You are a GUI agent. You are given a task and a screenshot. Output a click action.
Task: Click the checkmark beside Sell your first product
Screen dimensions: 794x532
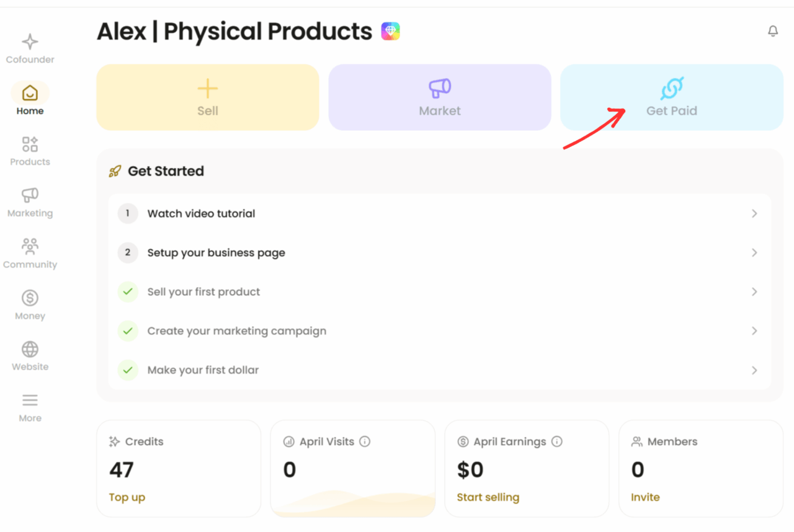pos(128,292)
